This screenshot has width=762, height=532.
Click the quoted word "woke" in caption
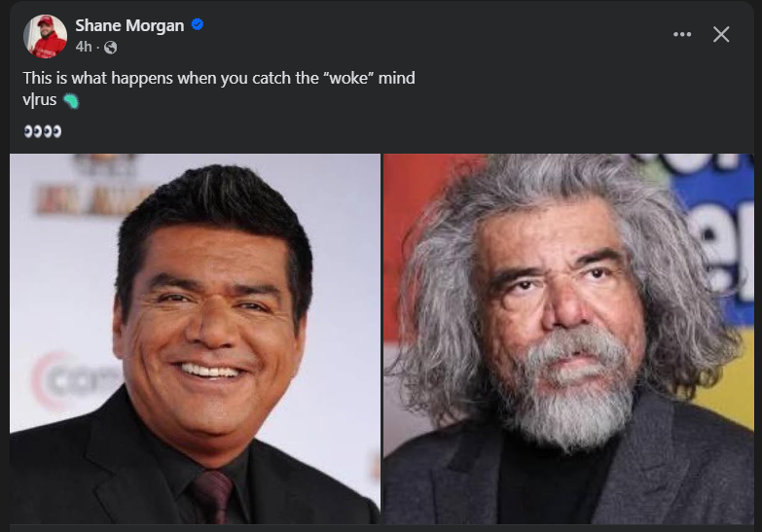coord(348,78)
